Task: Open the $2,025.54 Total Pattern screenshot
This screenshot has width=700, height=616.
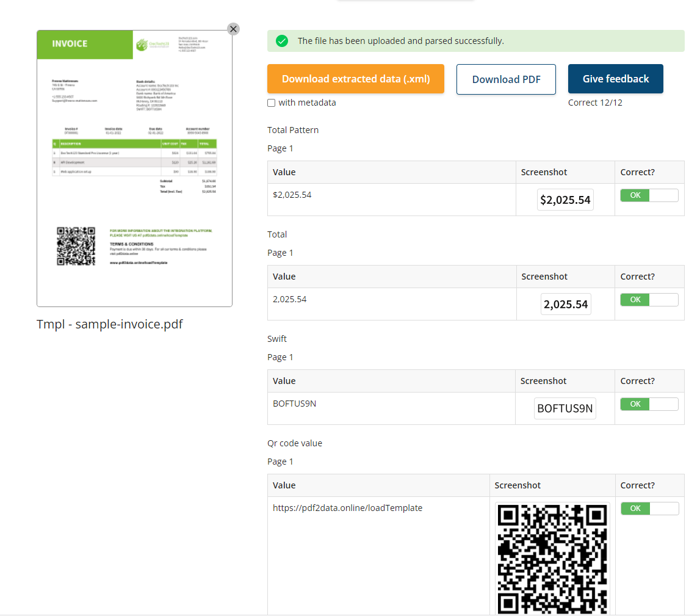Action: click(x=565, y=200)
